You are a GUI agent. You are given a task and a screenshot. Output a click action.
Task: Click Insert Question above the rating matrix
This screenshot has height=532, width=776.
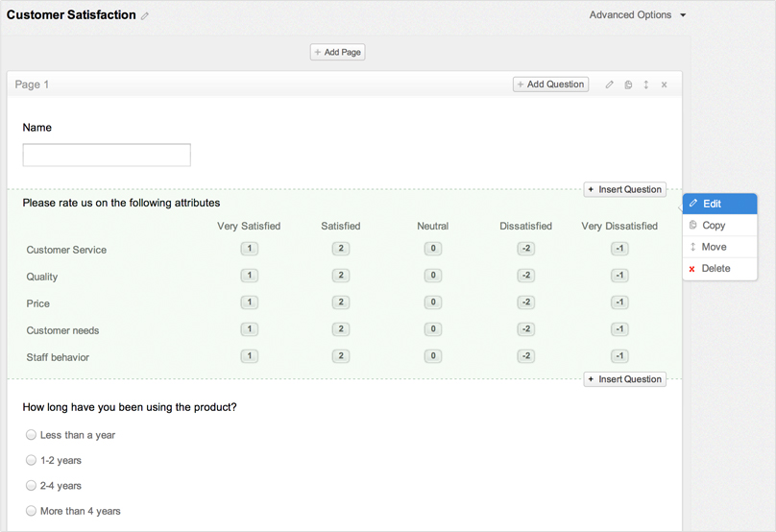point(624,189)
